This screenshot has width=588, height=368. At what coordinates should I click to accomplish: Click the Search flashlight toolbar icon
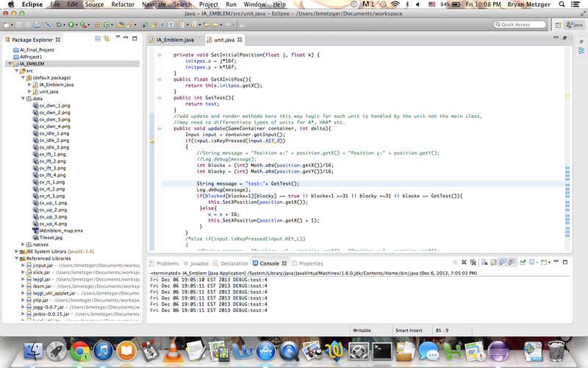129,25
